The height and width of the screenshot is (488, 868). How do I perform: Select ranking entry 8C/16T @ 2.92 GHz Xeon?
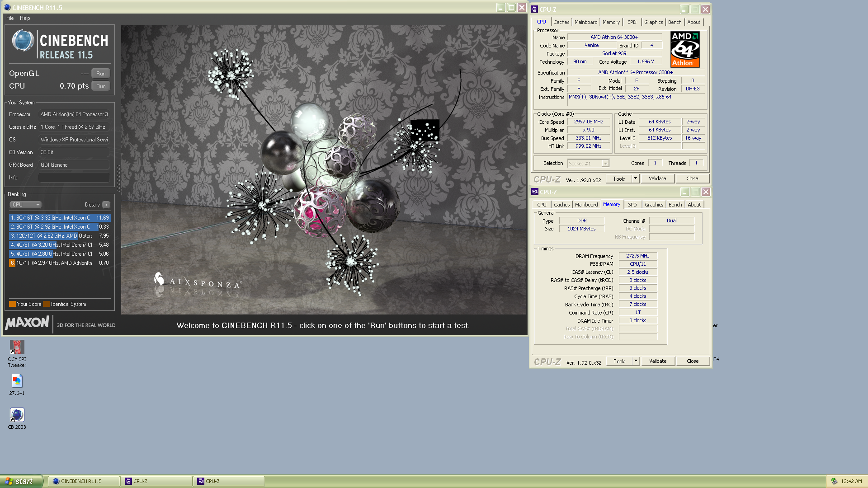click(x=60, y=227)
